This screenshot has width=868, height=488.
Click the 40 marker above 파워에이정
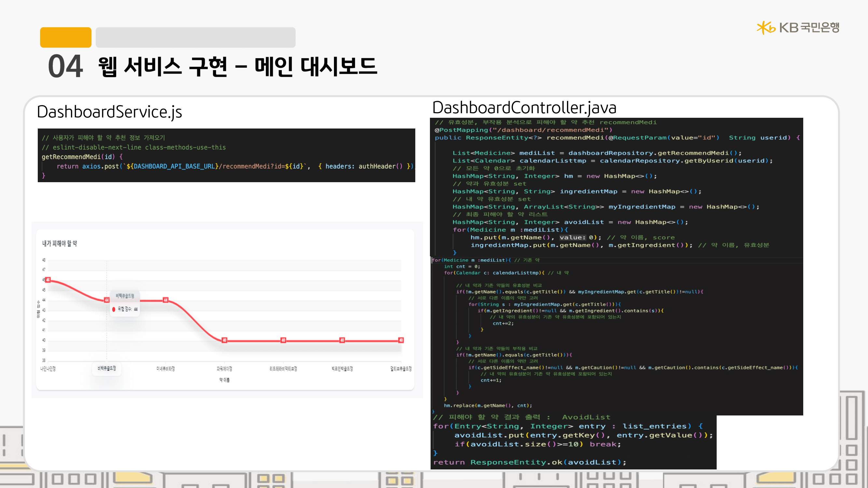click(x=225, y=340)
